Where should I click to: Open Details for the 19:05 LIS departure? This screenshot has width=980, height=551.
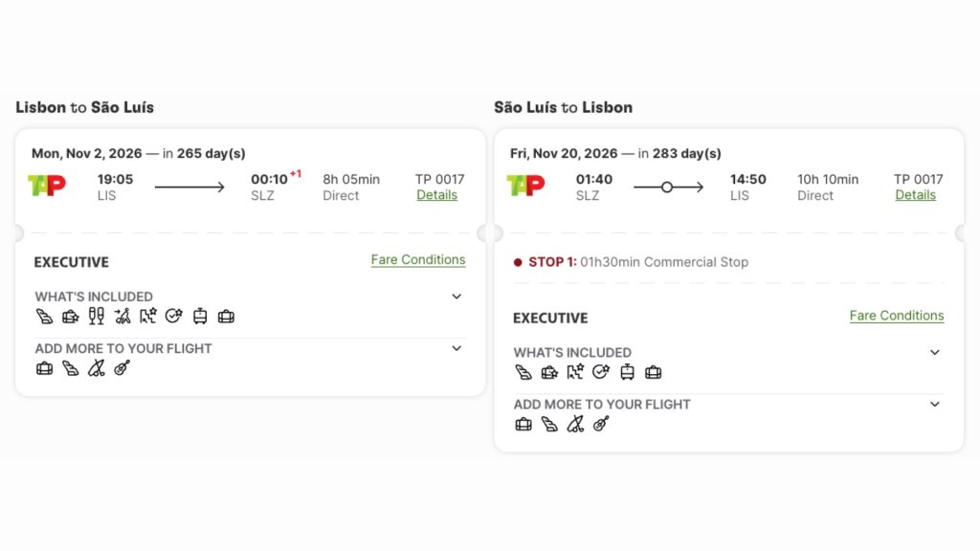point(436,195)
